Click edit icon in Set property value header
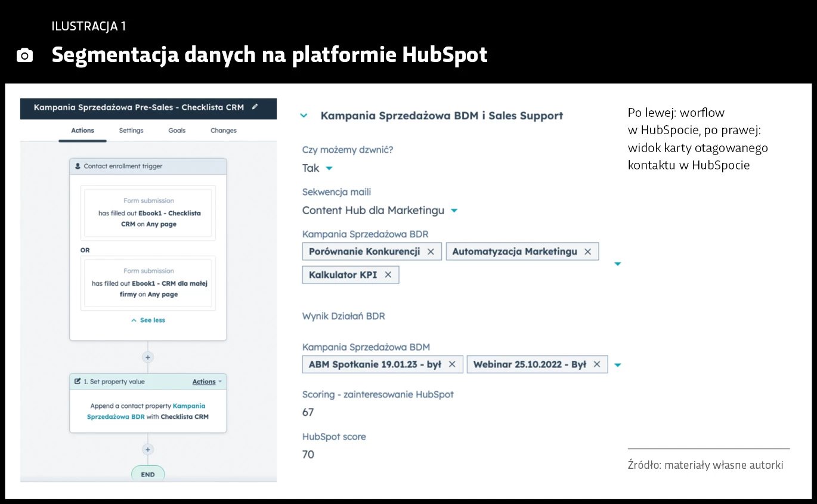Image resolution: width=817 pixels, height=504 pixels. (78, 381)
